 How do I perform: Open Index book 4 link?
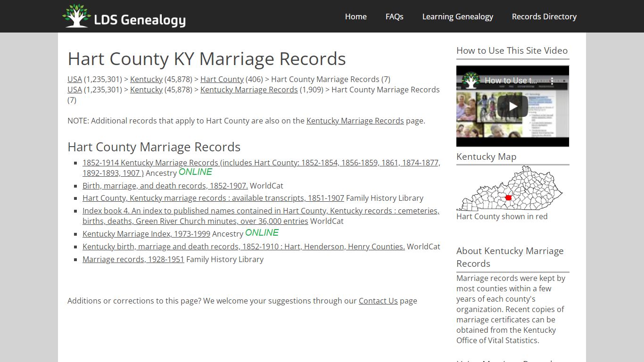[x=261, y=216]
